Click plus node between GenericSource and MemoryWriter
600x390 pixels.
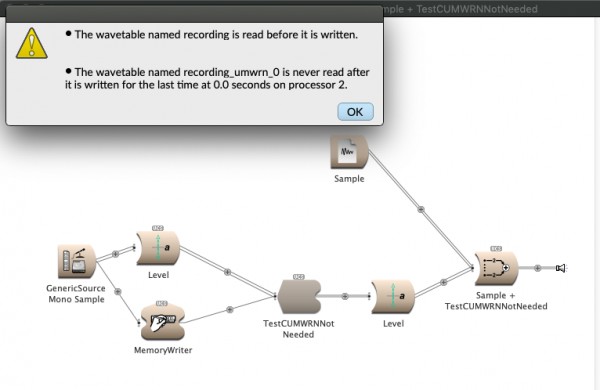(x=118, y=292)
